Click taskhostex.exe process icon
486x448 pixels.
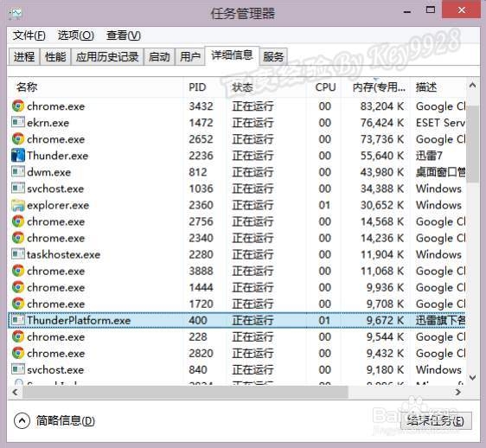click(18, 254)
